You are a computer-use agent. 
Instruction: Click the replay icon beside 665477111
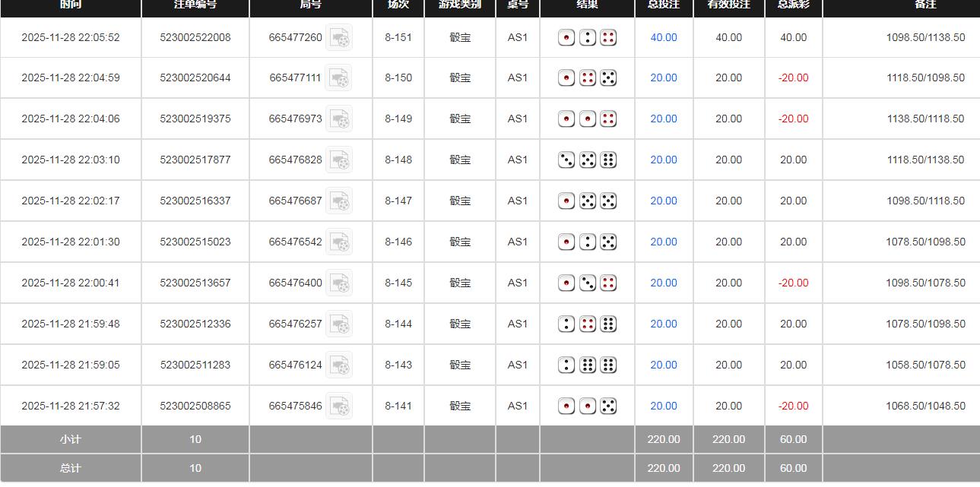(x=338, y=77)
